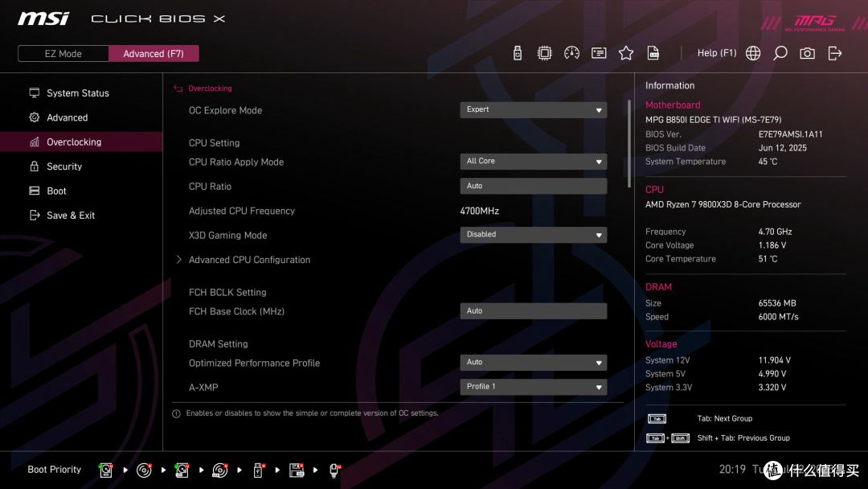Select the floppy disk boot priority icon
The height and width of the screenshot is (489, 868).
pyautogui.click(x=297, y=471)
